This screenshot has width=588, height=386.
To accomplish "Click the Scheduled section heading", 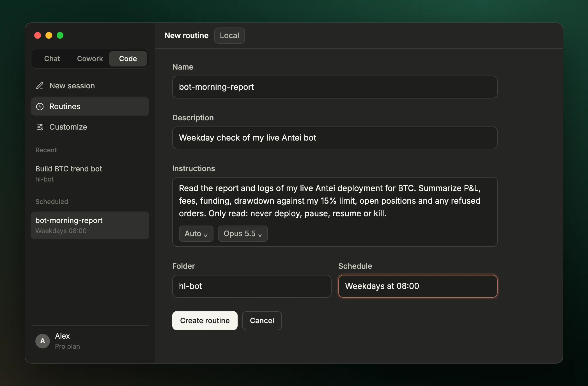I will click(52, 202).
